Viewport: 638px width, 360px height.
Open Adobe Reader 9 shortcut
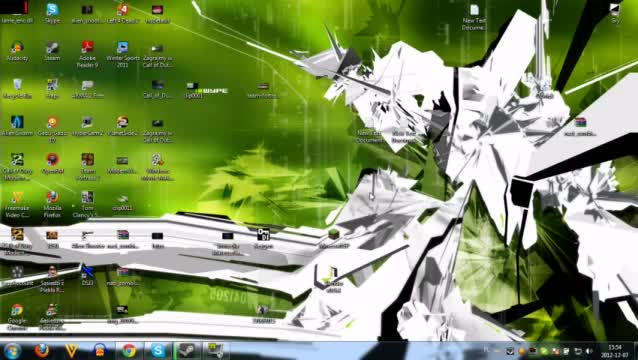tap(87, 54)
